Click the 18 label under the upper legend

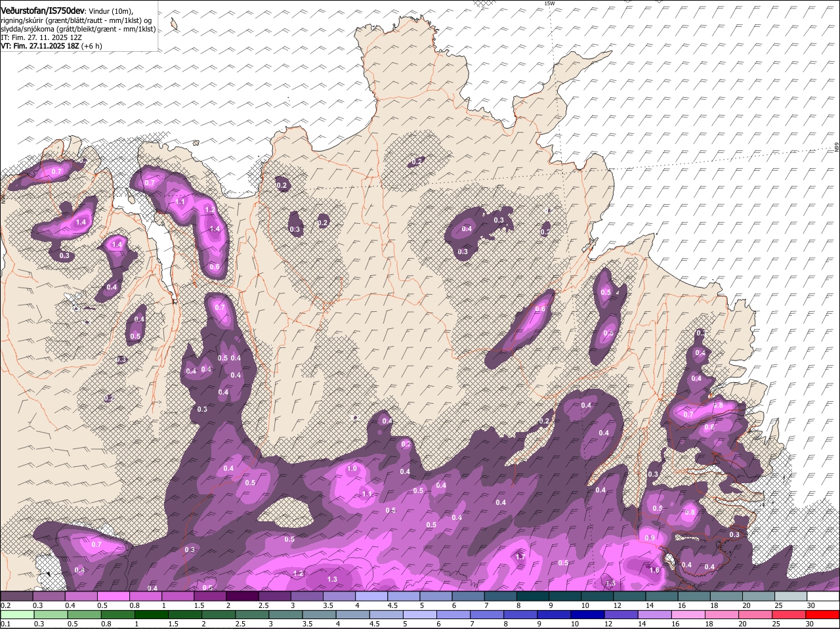tap(714, 605)
